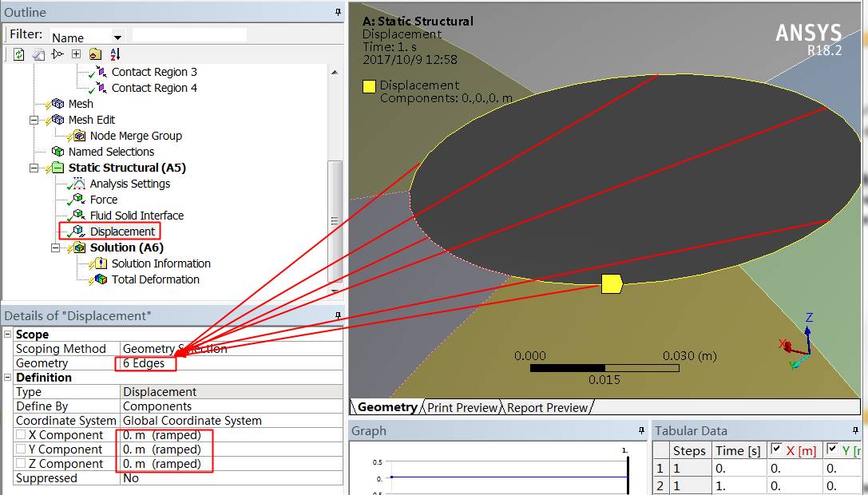
Task: Click the Define By 'Components' value
Action: [157, 406]
